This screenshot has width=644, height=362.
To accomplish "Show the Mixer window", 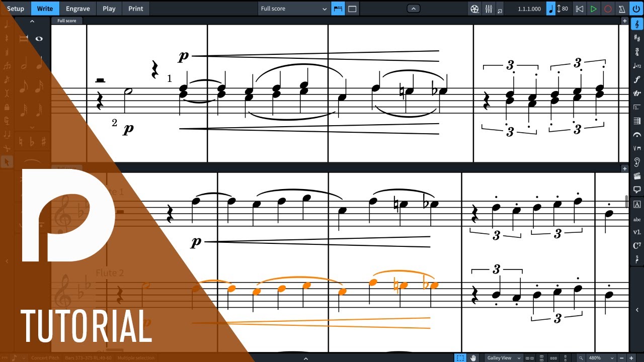I will pos(488,9).
